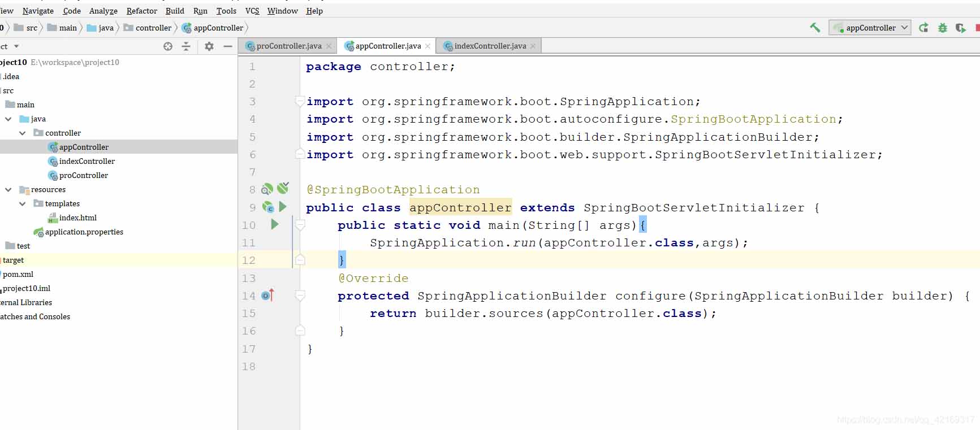Close the appController.java tab

[428, 46]
